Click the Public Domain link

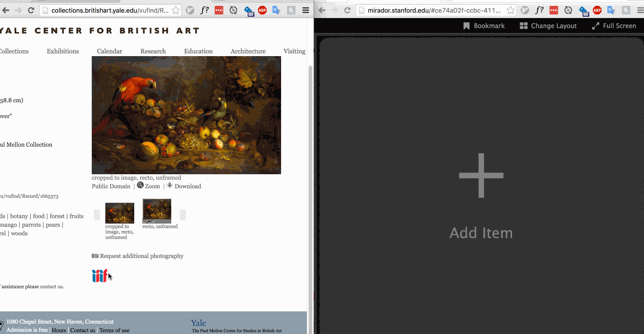(111, 186)
